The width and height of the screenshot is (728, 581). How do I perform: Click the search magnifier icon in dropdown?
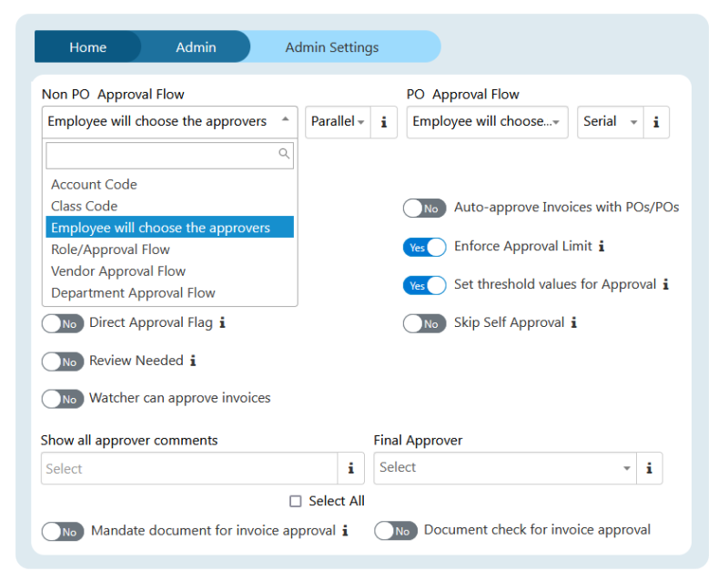tap(284, 155)
